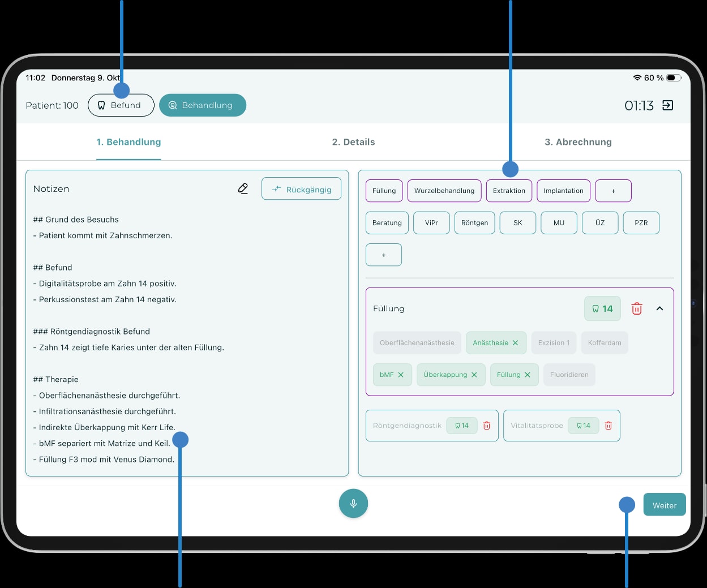The width and height of the screenshot is (707, 588).
Task: Delete the Vitalitätsprobe entry
Action: [x=609, y=426]
